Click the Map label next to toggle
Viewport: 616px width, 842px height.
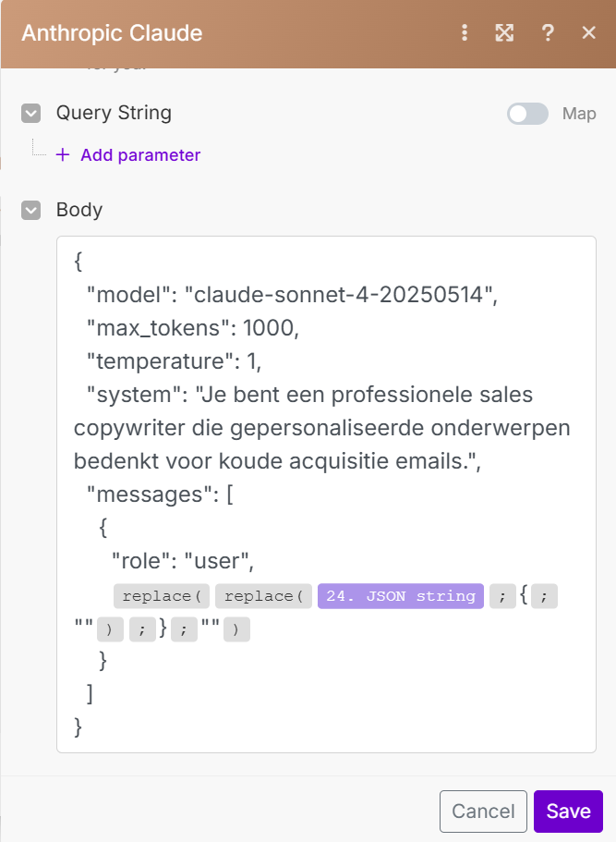pos(580,114)
